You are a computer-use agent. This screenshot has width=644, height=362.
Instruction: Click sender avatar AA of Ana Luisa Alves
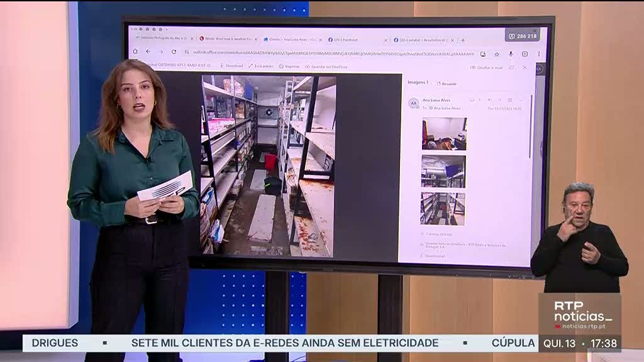413,103
